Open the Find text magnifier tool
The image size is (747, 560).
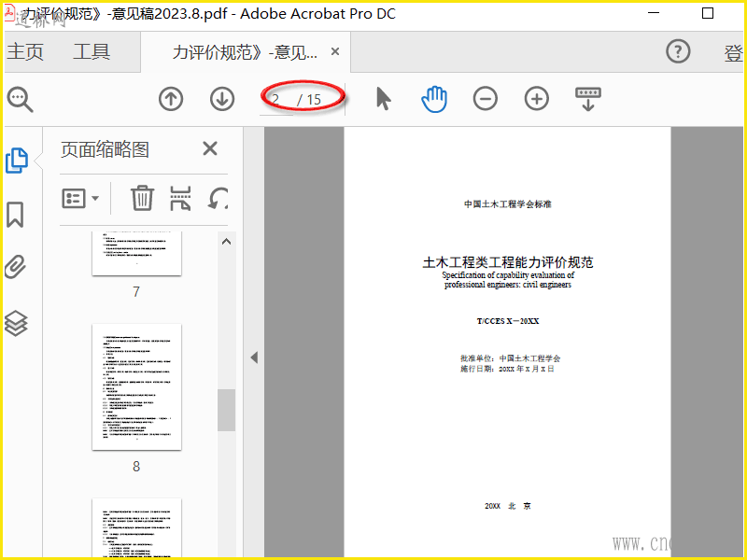20,100
